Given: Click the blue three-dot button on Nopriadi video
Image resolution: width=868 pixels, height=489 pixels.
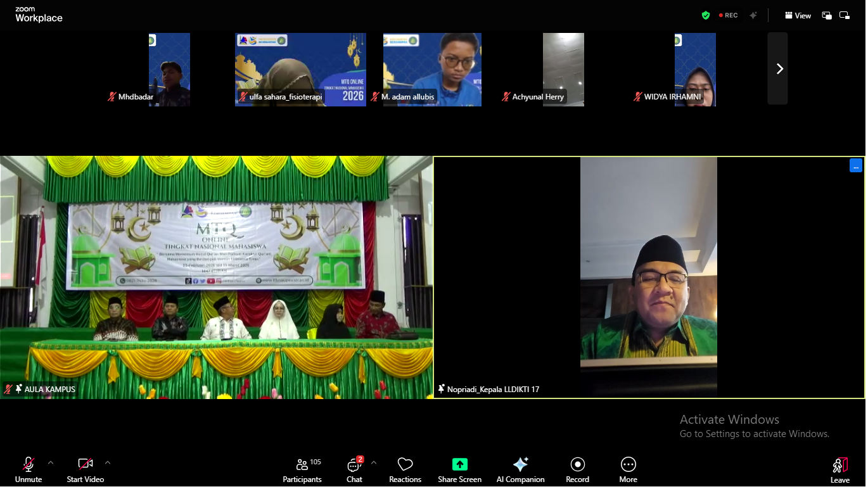Looking at the screenshot, I should point(855,166).
